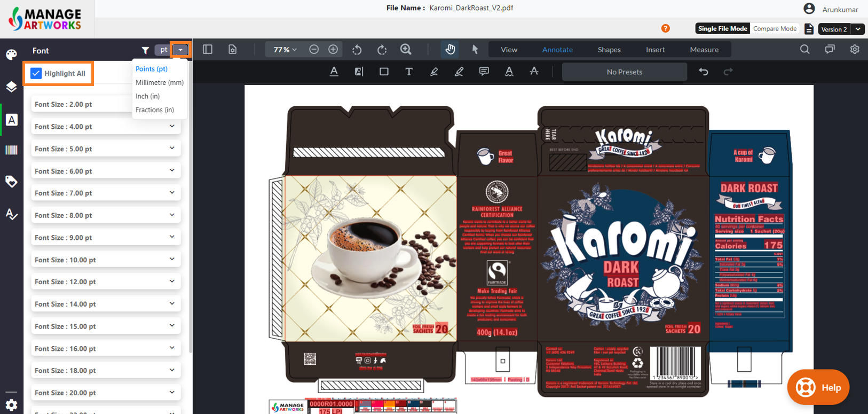Expand Font Size 8.00 pt row
The height and width of the screenshot is (414, 868).
click(x=106, y=215)
